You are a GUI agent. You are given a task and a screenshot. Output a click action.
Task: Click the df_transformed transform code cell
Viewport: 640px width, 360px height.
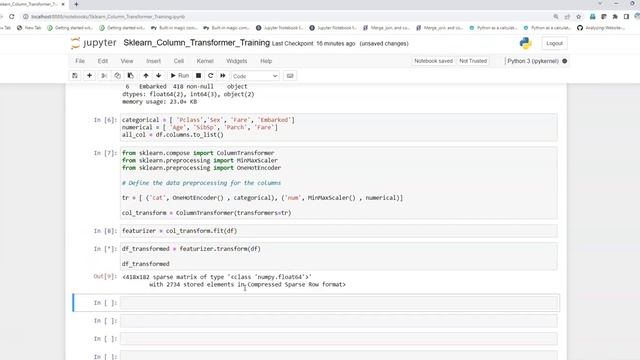(x=339, y=256)
